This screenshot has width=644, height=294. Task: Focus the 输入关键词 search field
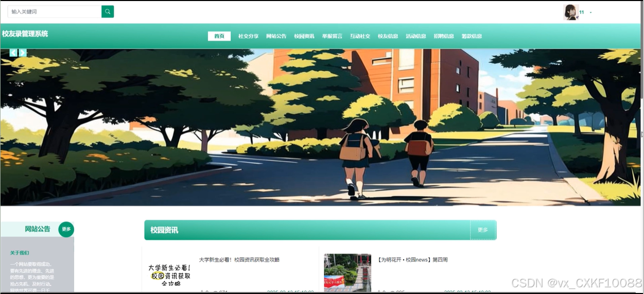pos(55,11)
